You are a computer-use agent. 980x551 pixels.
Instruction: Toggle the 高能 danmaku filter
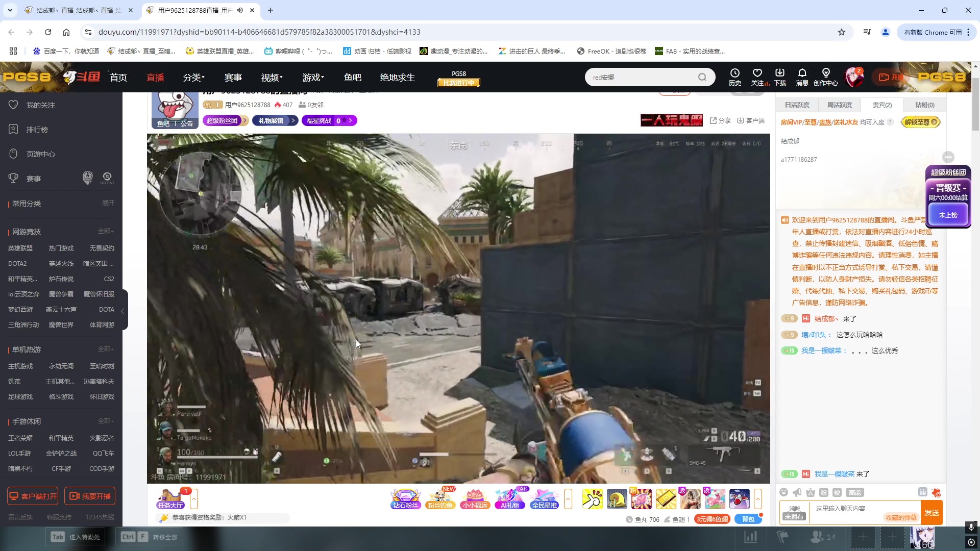point(855,492)
